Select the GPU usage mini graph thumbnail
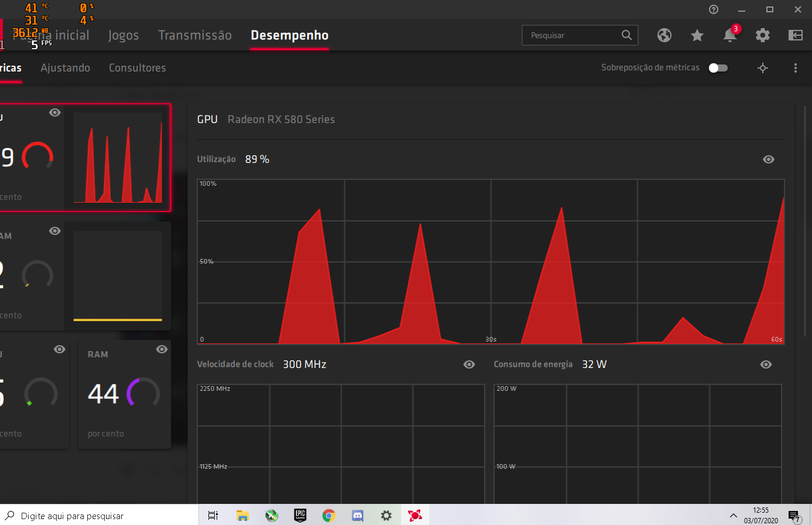 (118, 158)
